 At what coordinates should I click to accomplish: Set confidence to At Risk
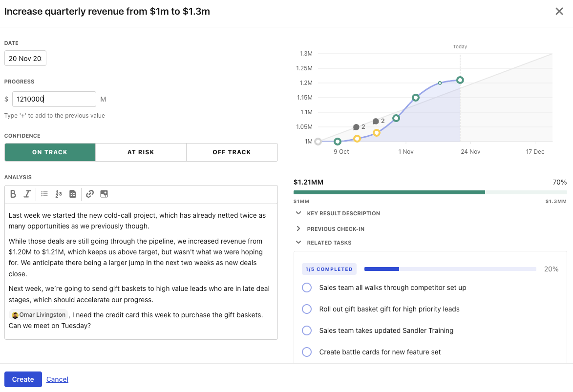[141, 152]
